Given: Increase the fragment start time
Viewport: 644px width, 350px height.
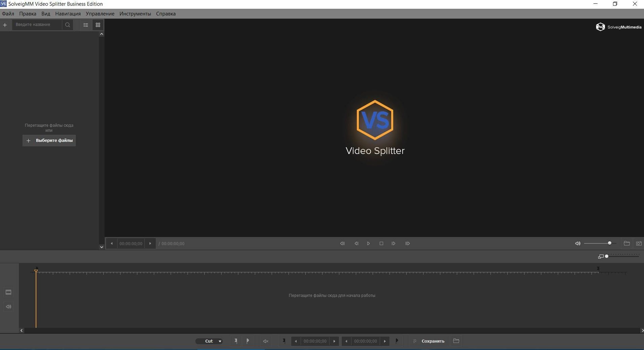Looking at the screenshot, I should [x=334, y=341].
